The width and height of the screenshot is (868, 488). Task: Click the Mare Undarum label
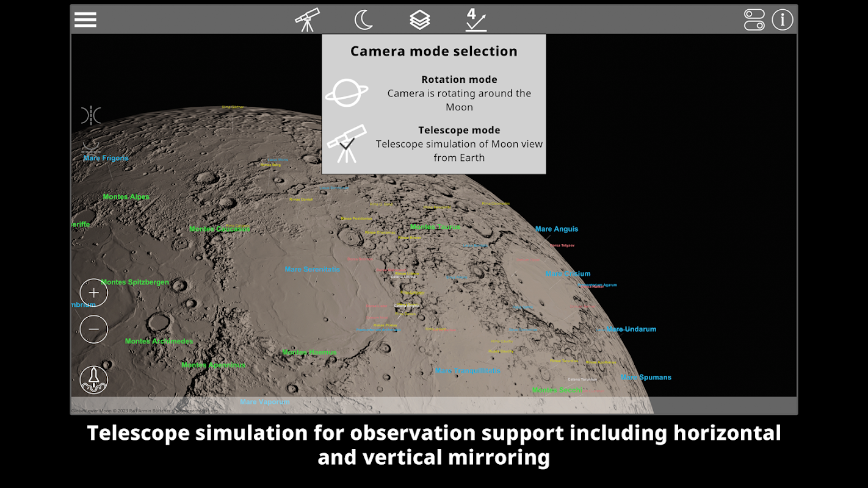tap(631, 329)
